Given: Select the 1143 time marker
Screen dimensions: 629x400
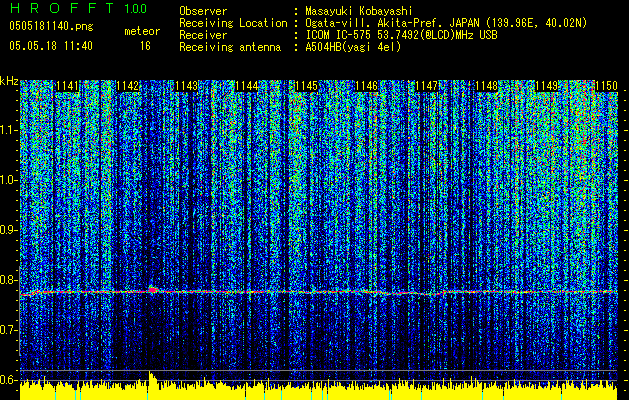Looking at the screenshot, I should pyautogui.click(x=186, y=87).
